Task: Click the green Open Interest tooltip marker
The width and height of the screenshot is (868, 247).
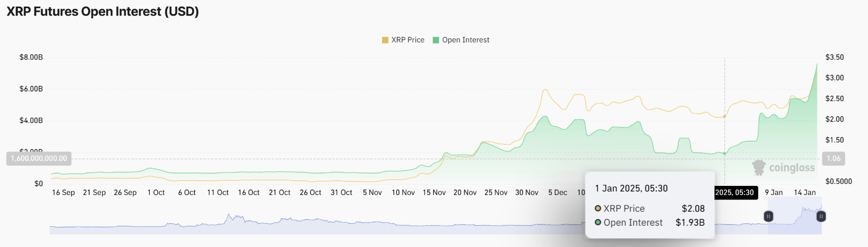Action: 598,222
